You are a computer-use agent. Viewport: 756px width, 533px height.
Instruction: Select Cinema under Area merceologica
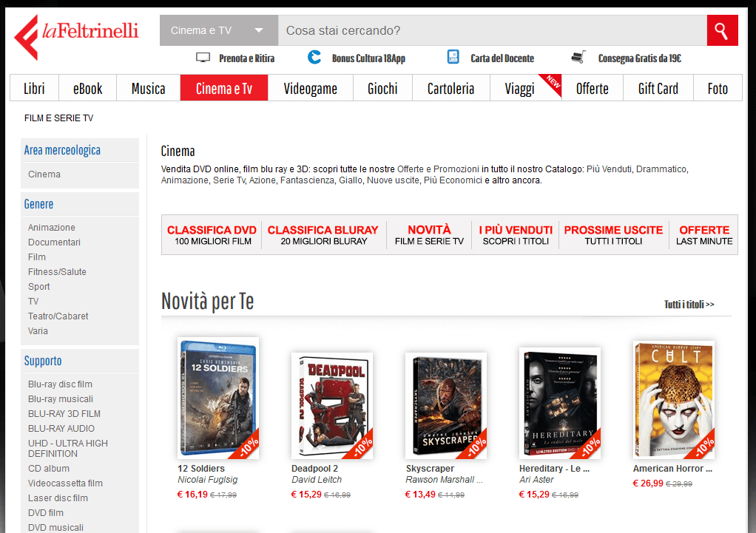coord(44,174)
